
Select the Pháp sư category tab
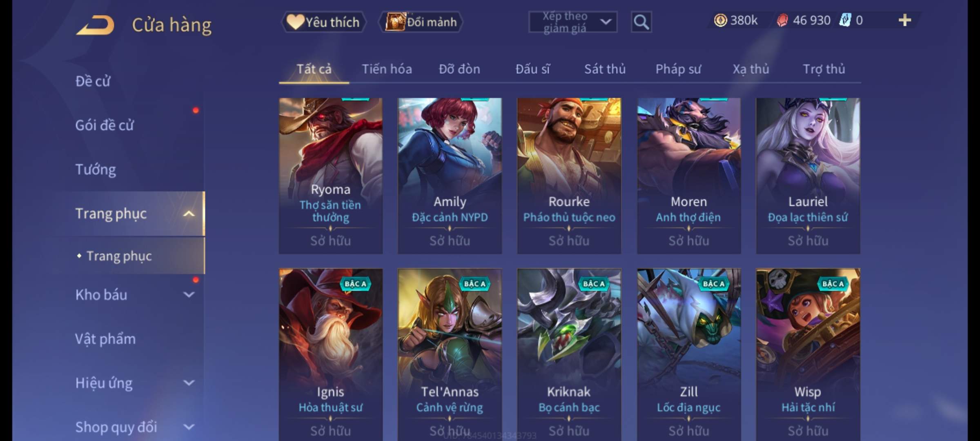click(x=678, y=69)
